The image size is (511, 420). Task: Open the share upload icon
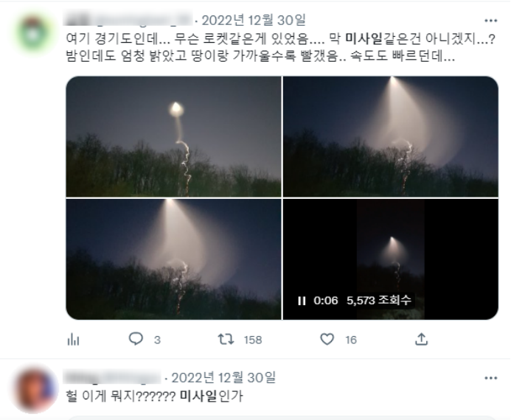[421, 339]
